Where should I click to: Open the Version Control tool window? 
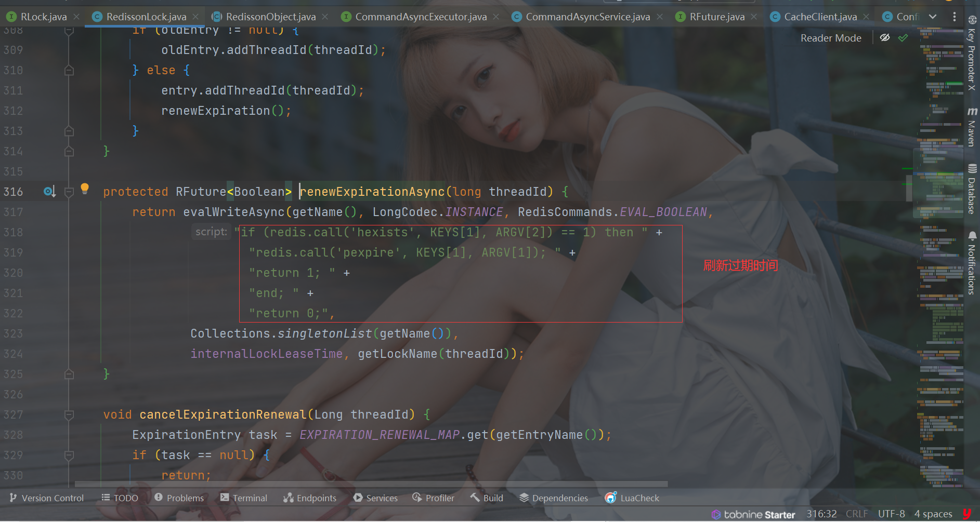tap(47, 498)
